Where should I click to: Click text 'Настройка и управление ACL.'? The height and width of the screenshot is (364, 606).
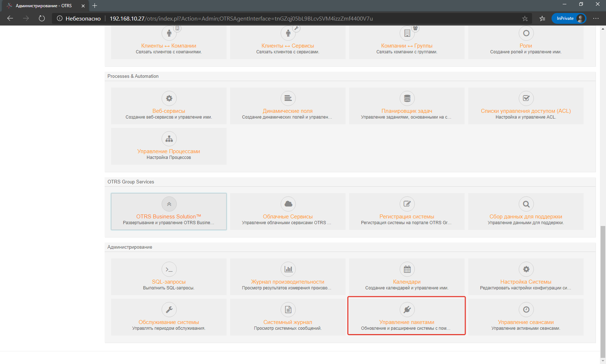coord(526,117)
